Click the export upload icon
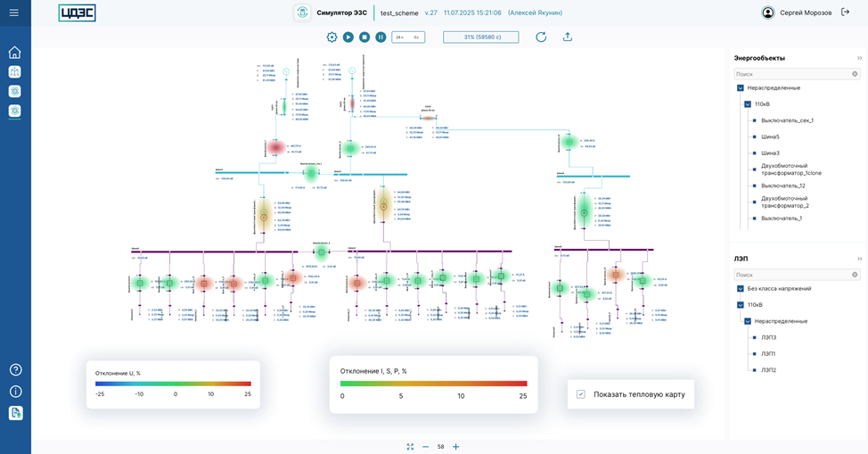This screenshot has width=868, height=454. coord(568,37)
